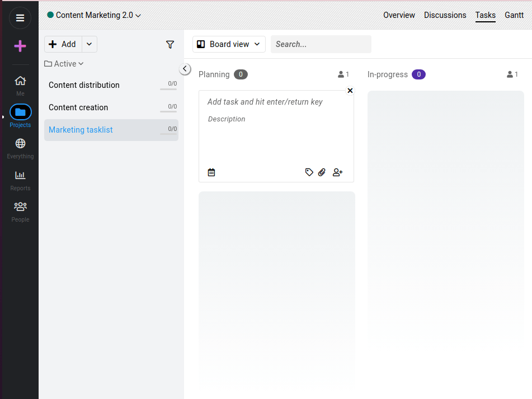This screenshot has width=532, height=399.
Task: Expand the Active task list filter
Action: click(x=64, y=64)
